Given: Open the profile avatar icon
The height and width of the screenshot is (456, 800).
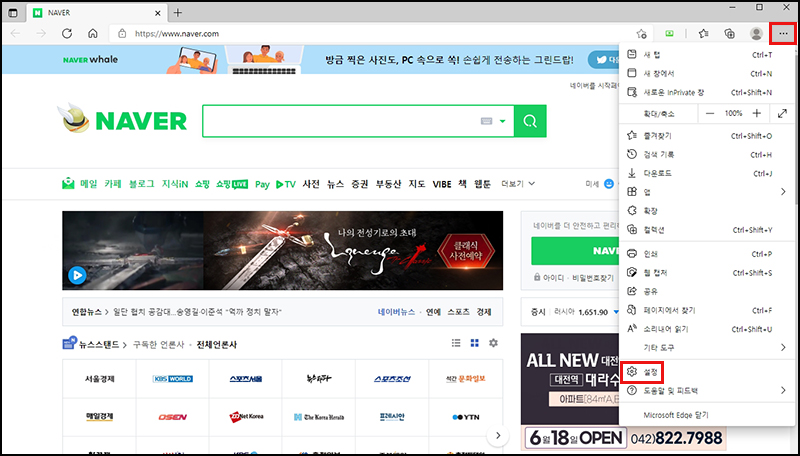Looking at the screenshot, I should pos(756,34).
